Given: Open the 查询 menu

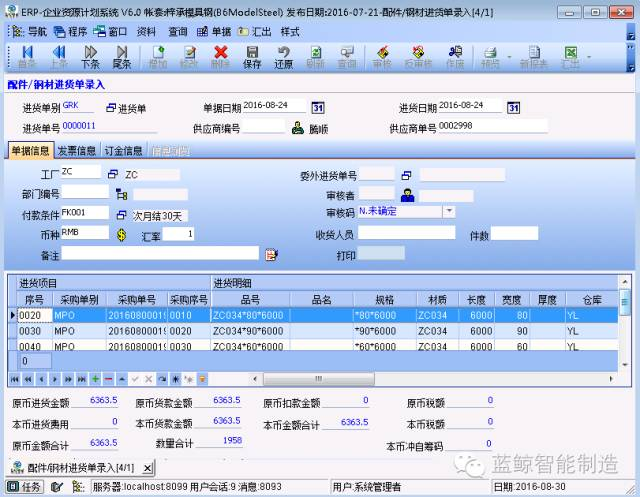Looking at the screenshot, I should tap(178, 31).
